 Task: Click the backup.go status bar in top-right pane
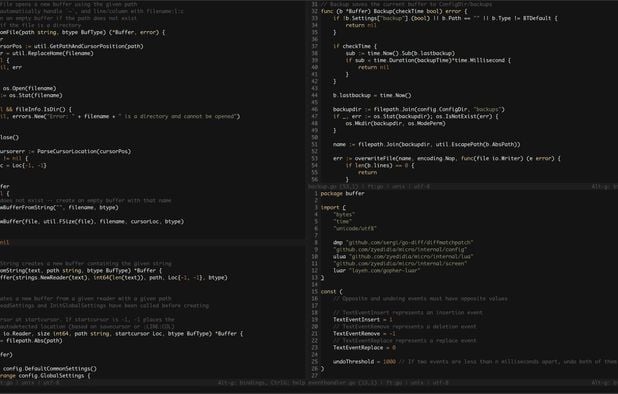[463, 187]
